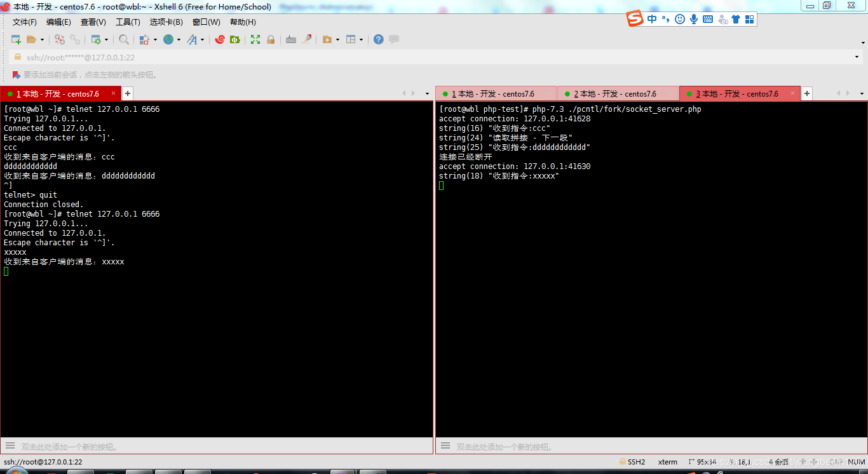Open session properties gear icon
The image size is (868, 474).
(96, 39)
